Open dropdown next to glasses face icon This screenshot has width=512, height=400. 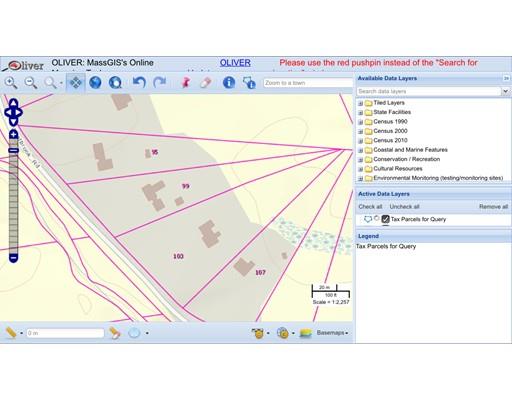(x=268, y=333)
